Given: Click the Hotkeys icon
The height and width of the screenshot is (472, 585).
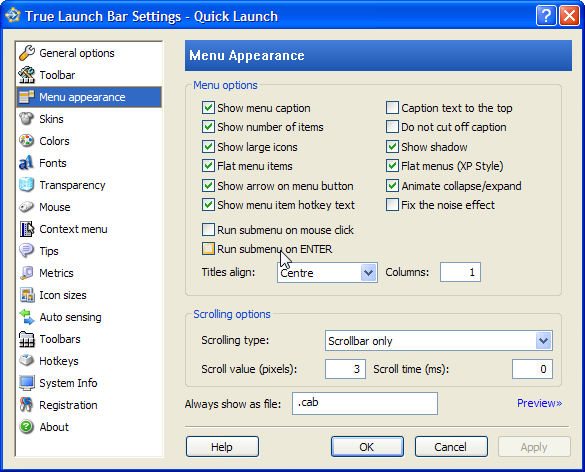Looking at the screenshot, I should click(26, 361).
